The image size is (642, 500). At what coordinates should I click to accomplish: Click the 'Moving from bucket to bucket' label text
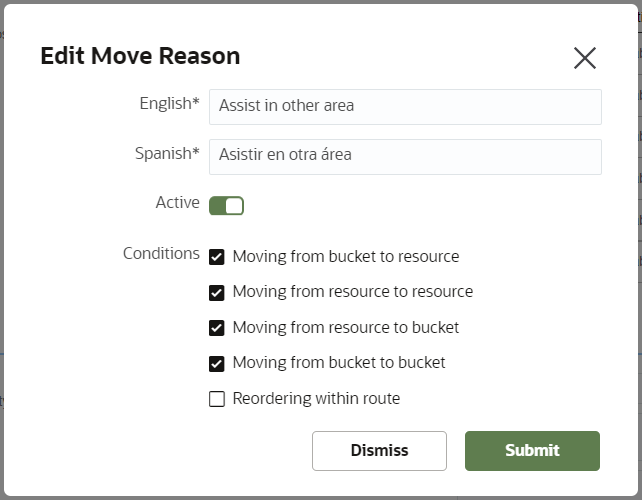click(x=339, y=363)
